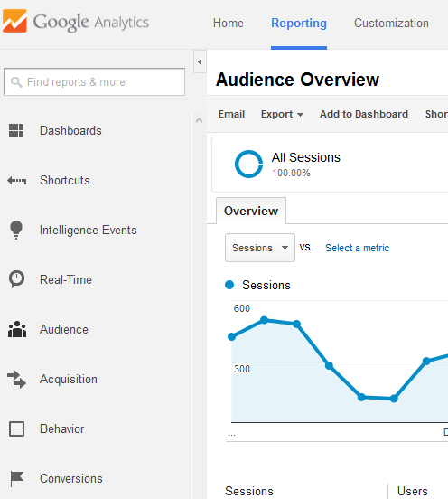
Task: Click the Dashboards grid icon
Action: (x=16, y=130)
